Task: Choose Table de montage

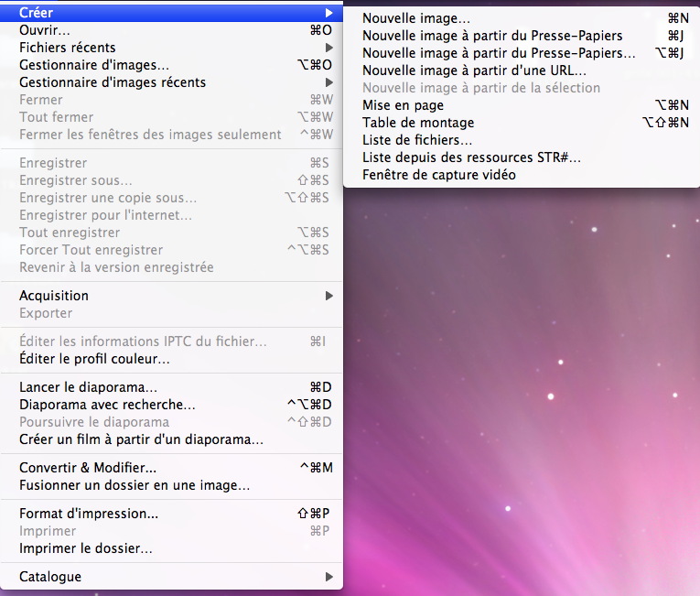Action: pos(522,123)
